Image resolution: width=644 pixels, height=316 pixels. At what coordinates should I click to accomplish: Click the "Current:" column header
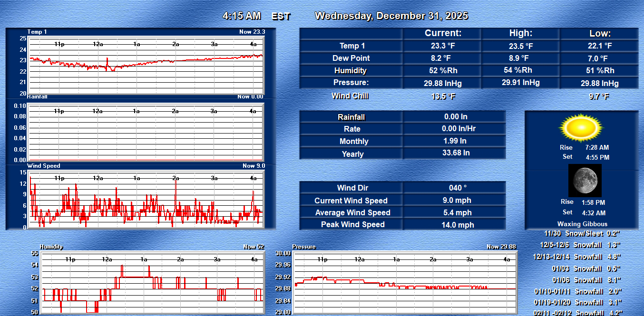442,33
